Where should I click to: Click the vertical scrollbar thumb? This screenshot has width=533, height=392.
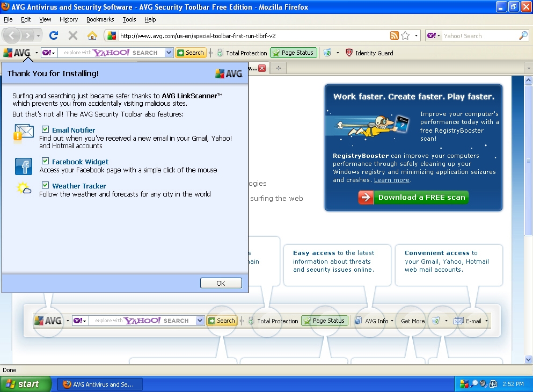528,161
